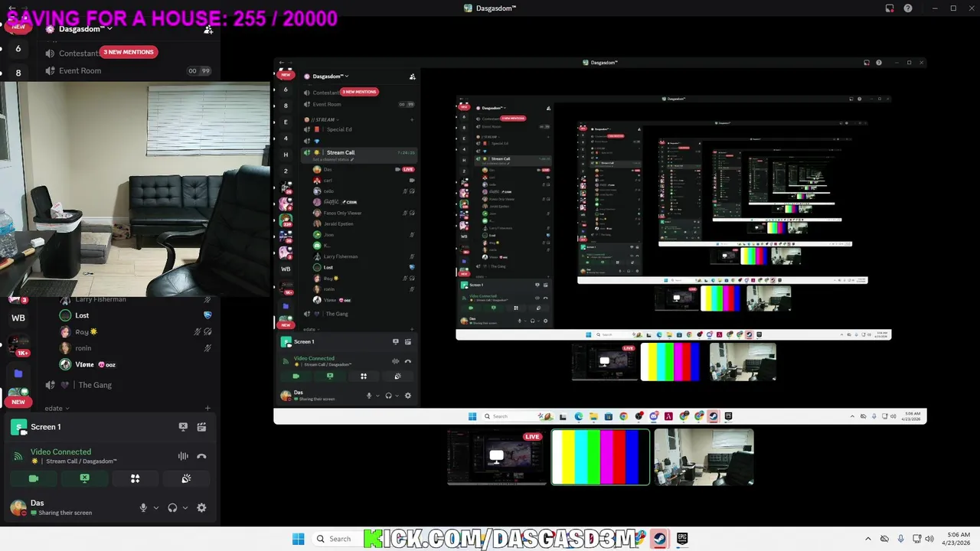The image size is (980, 551).
Task: Open the help icon in the title bar
Action: tap(908, 8)
